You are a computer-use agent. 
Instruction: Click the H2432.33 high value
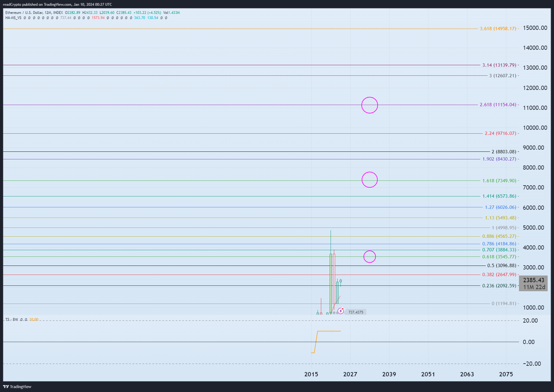click(x=90, y=13)
